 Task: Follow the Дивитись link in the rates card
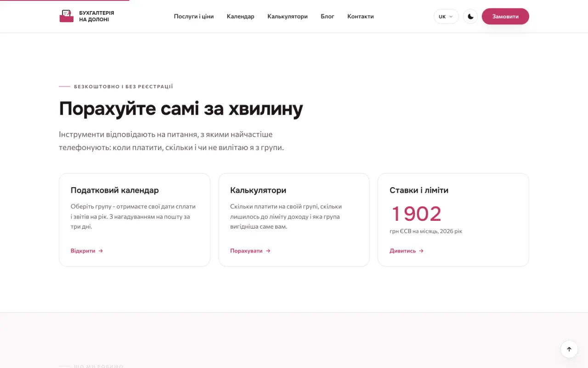tap(407, 251)
